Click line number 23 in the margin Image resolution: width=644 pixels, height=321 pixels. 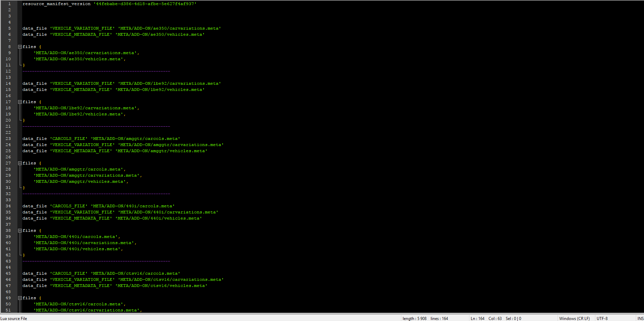click(8, 139)
